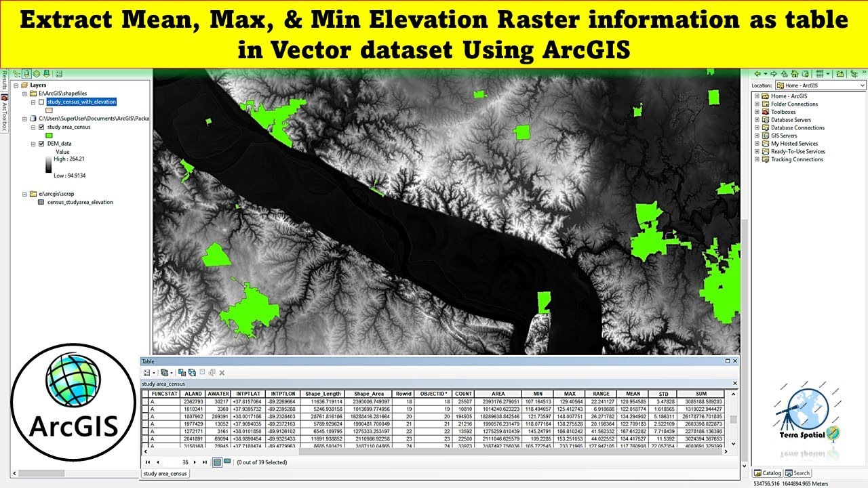
Task: Switch Selection in table window
Action: point(192,373)
